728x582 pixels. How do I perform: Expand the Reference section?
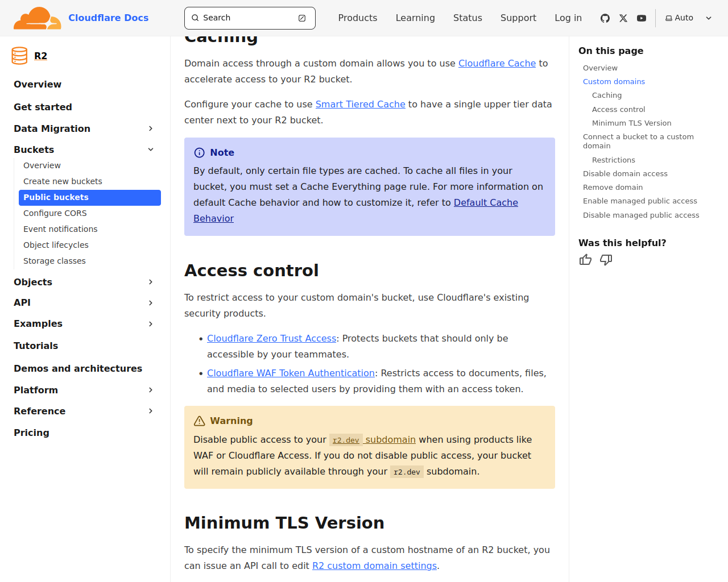[151, 411]
